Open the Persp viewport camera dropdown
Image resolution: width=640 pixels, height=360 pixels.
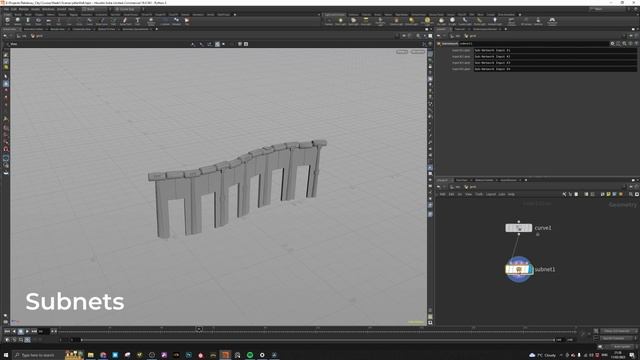point(402,52)
